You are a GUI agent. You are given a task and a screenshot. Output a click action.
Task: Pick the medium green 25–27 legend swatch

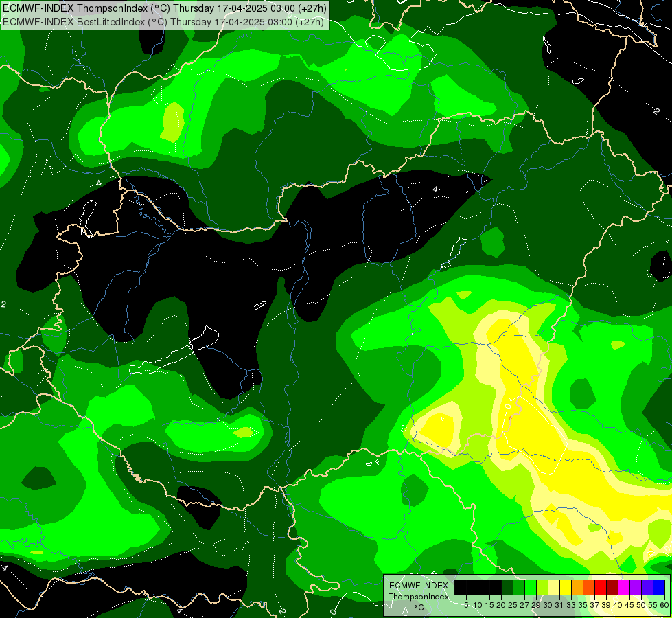pos(519,587)
